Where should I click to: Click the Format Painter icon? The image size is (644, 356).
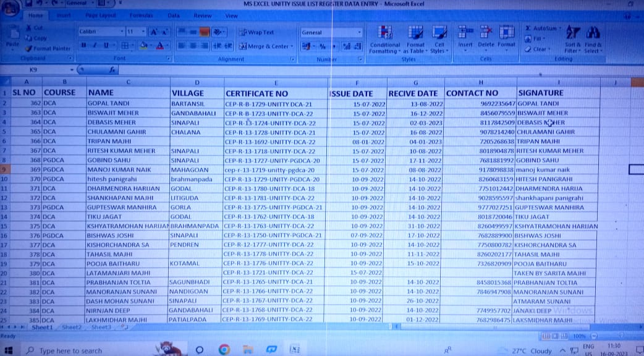28,48
